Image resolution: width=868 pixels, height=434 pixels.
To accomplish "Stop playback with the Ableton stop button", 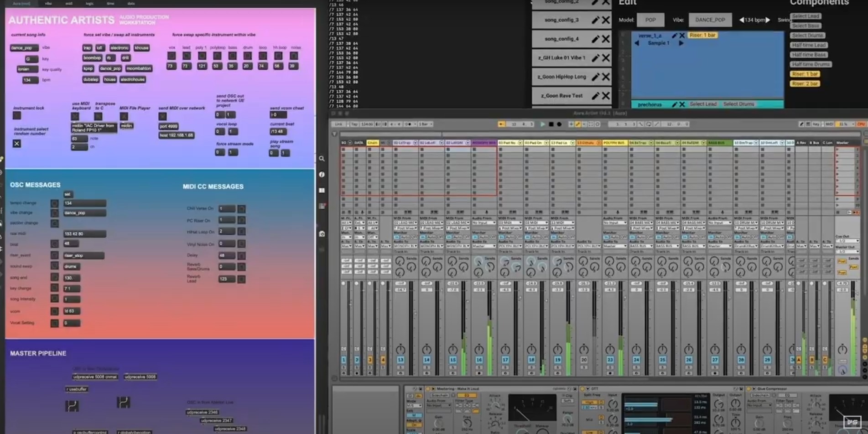I will coord(551,124).
